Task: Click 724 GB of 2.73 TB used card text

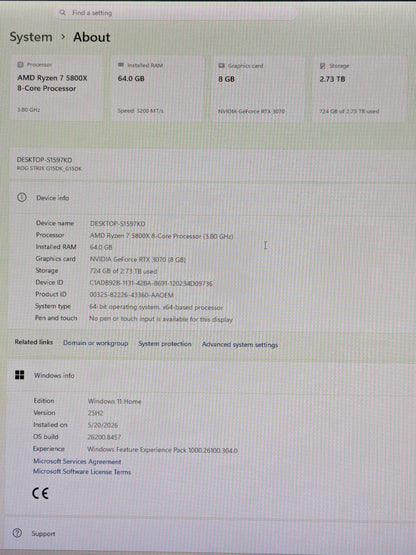Action: [x=349, y=111]
